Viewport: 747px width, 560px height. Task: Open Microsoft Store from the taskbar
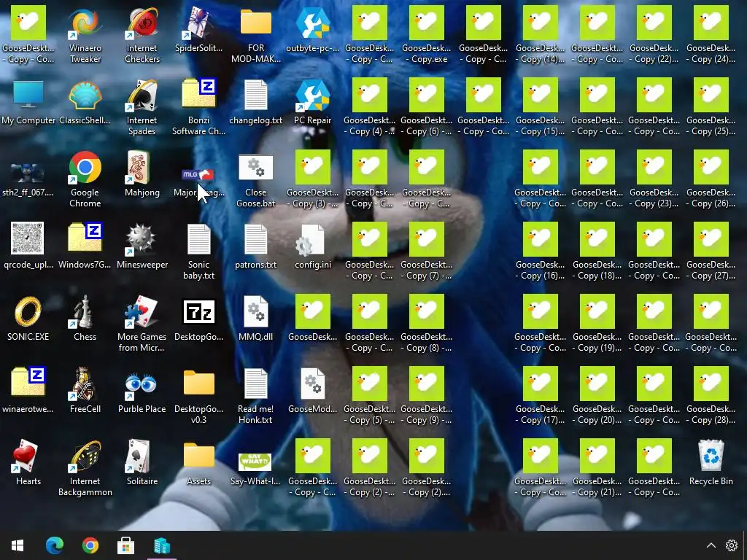tap(125, 545)
